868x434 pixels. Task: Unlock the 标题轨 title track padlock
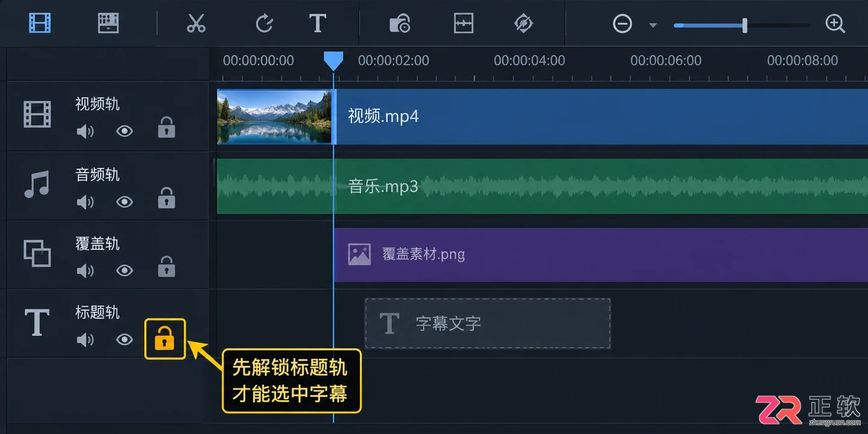pyautogui.click(x=165, y=339)
